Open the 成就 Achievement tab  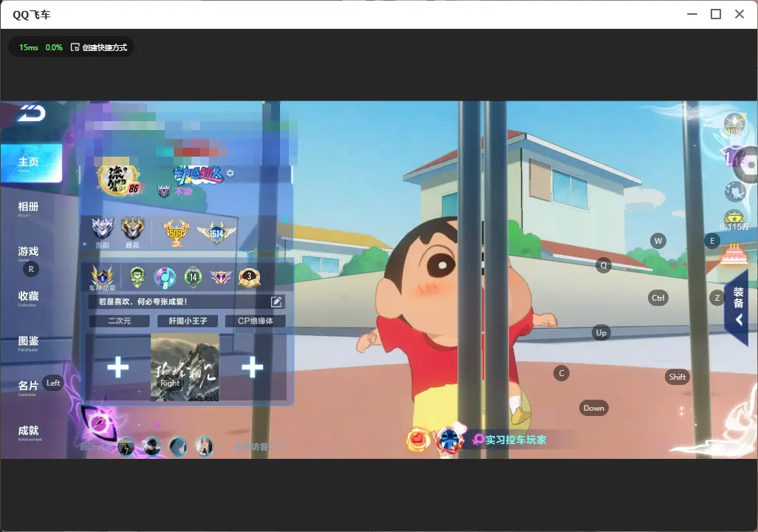pos(28,432)
